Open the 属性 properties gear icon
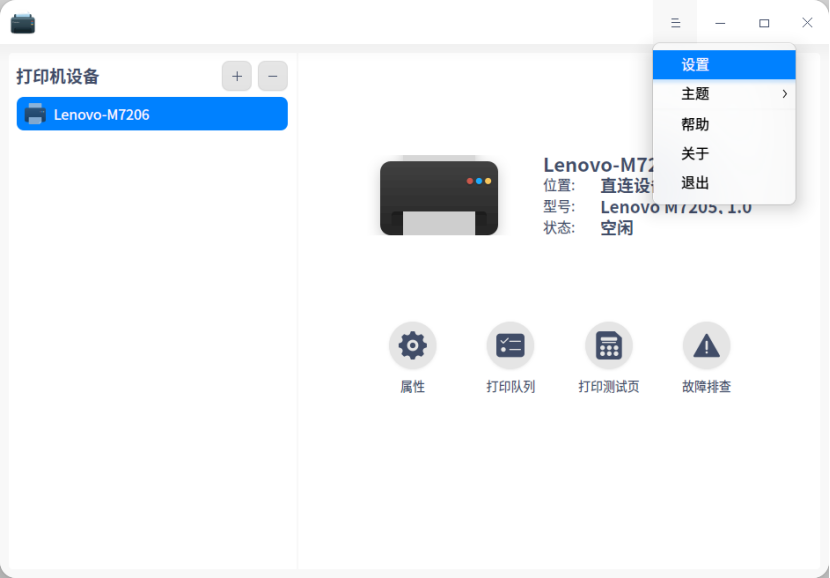This screenshot has width=830, height=578. (412, 346)
